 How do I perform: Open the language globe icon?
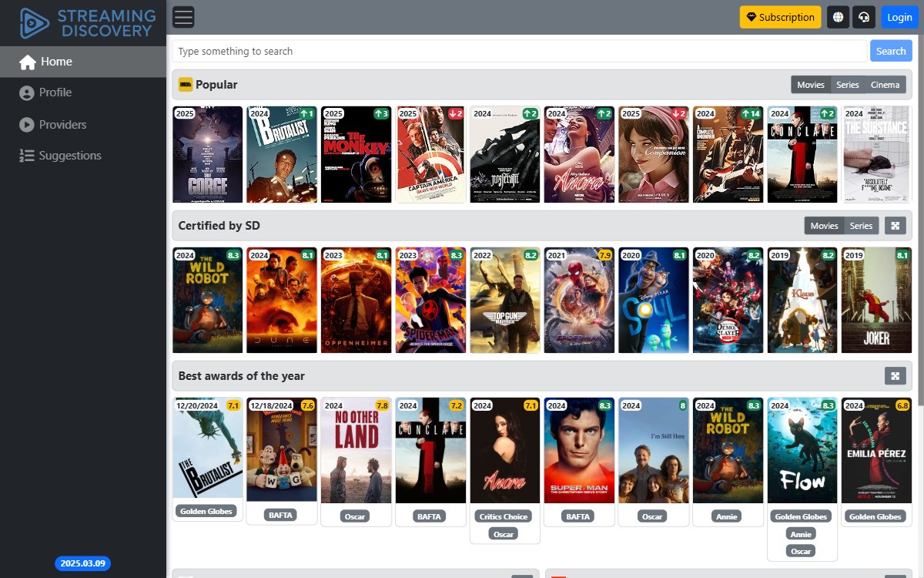pos(838,17)
